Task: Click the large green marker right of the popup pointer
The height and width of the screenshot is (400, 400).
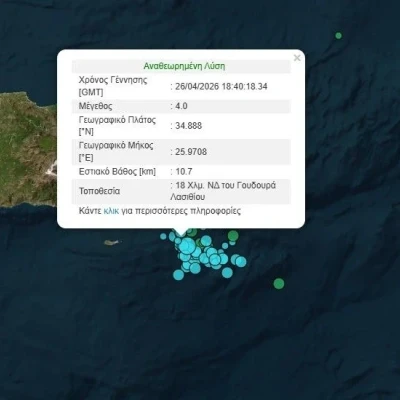Action: coord(233,235)
